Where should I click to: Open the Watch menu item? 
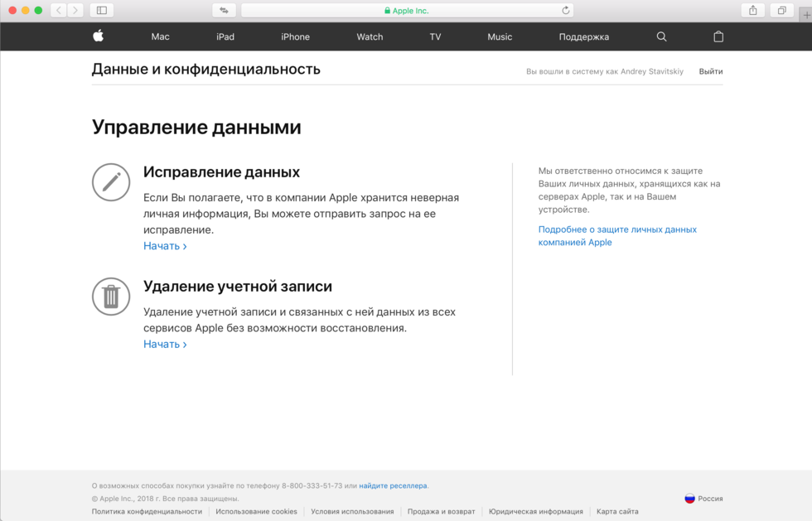coord(370,36)
